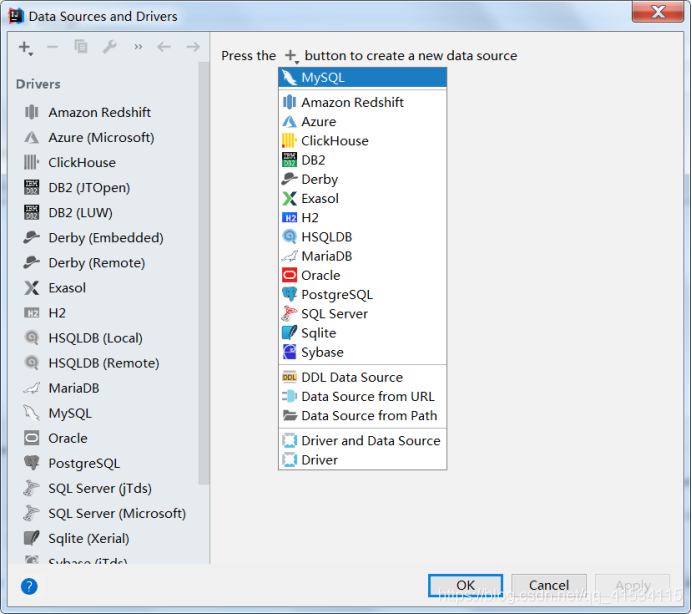
Task: Choose SQL Server in the popup menu
Action: tap(362, 314)
